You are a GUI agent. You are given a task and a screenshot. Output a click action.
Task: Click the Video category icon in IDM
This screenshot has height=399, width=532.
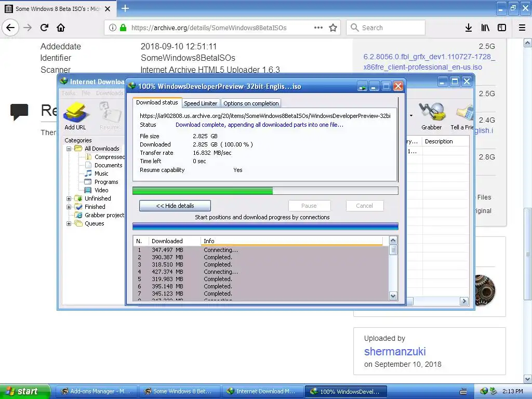(88, 190)
